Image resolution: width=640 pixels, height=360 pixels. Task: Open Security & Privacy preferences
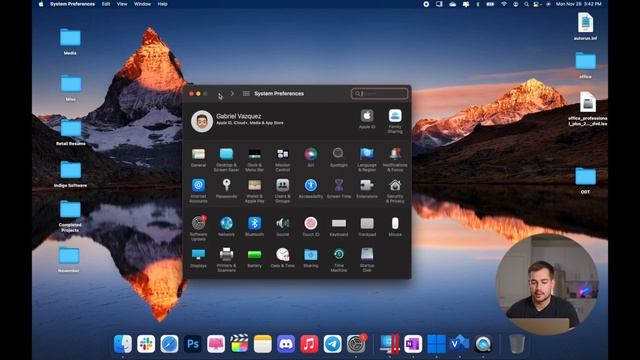pos(395,190)
